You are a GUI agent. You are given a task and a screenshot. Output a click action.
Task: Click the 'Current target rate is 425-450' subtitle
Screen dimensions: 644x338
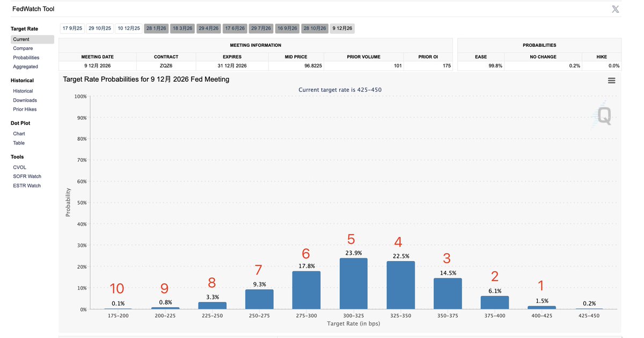(340, 90)
